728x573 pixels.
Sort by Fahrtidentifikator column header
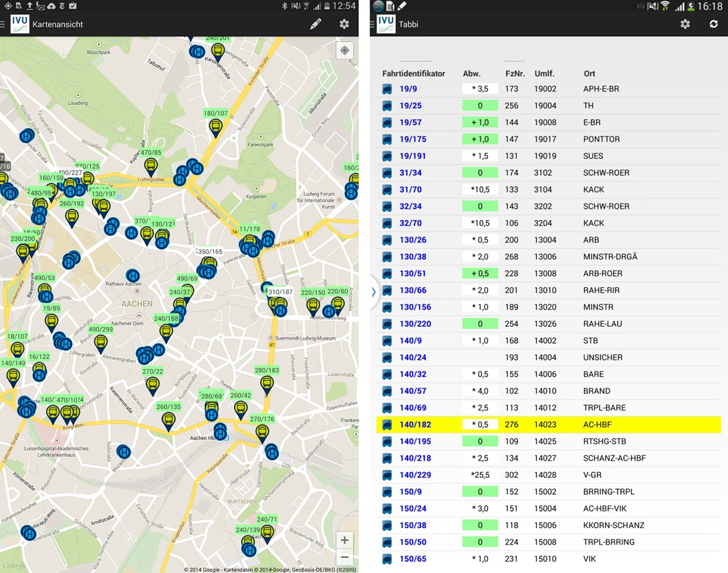tap(413, 74)
